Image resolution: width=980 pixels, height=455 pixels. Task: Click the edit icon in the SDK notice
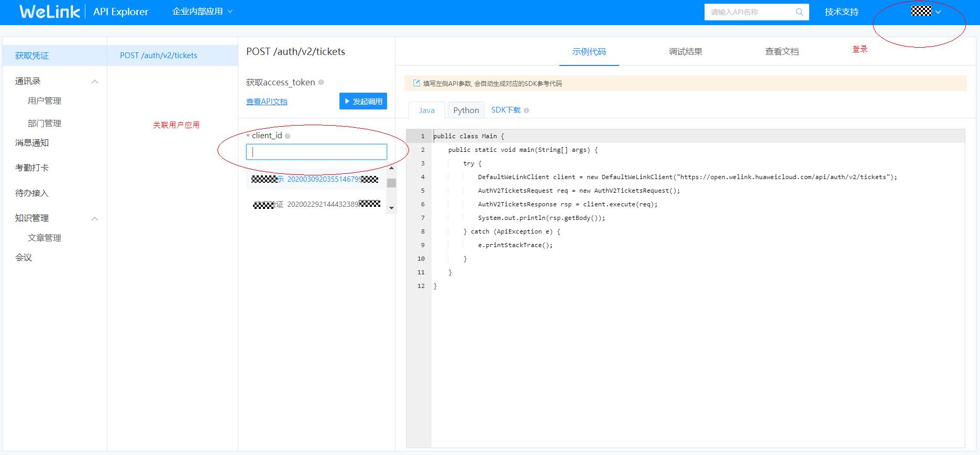(416, 83)
